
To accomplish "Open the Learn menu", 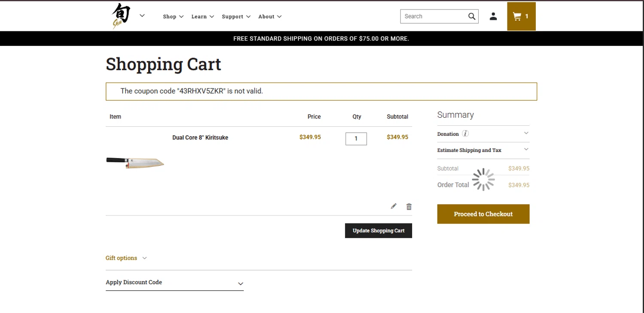I will tap(203, 16).
